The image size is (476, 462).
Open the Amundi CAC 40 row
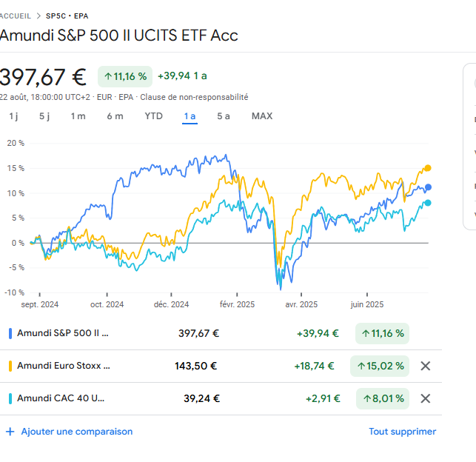tap(61, 398)
